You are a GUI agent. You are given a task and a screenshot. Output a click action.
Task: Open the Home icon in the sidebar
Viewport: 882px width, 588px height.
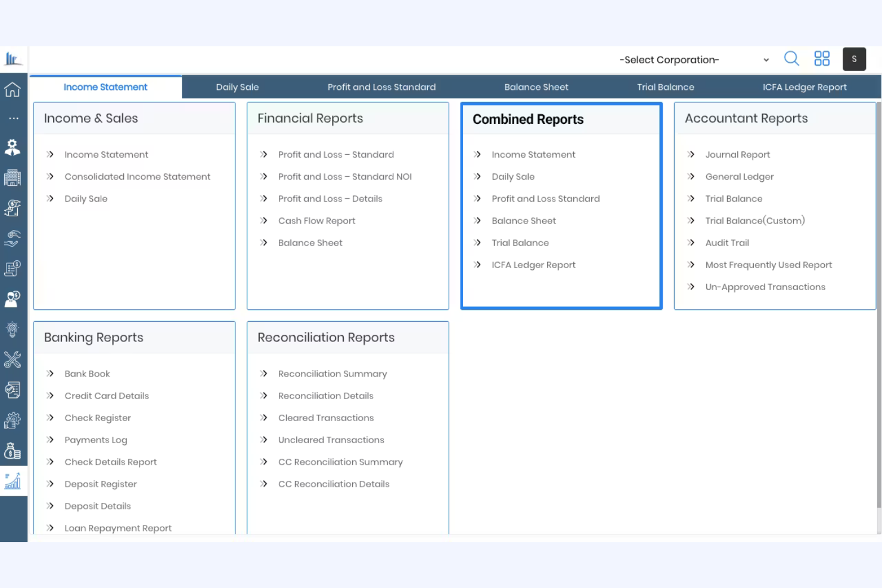(13, 89)
